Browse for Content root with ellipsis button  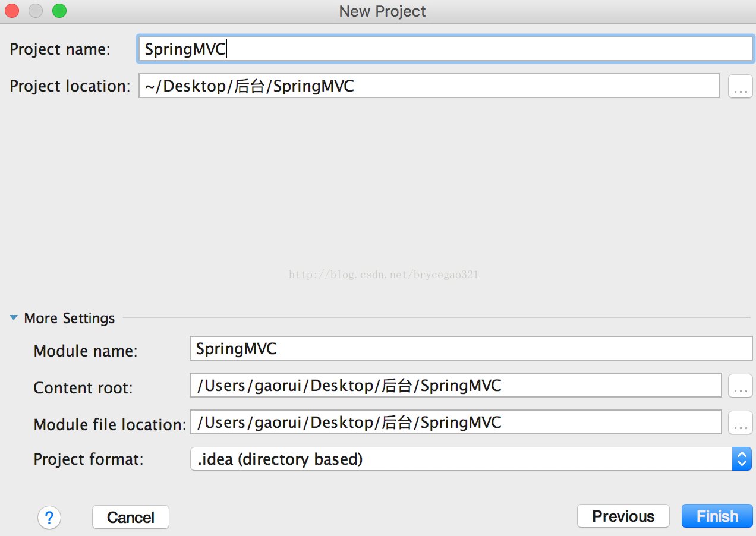[740, 386]
